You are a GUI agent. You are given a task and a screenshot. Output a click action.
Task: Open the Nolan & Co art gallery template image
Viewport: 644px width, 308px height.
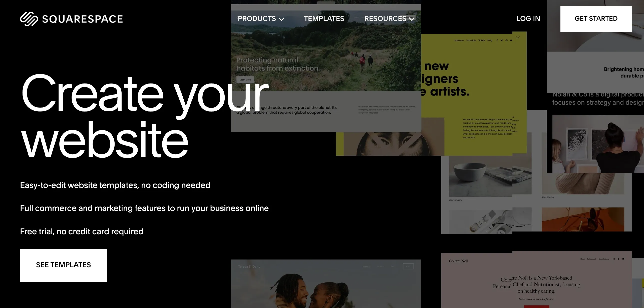(x=598, y=144)
